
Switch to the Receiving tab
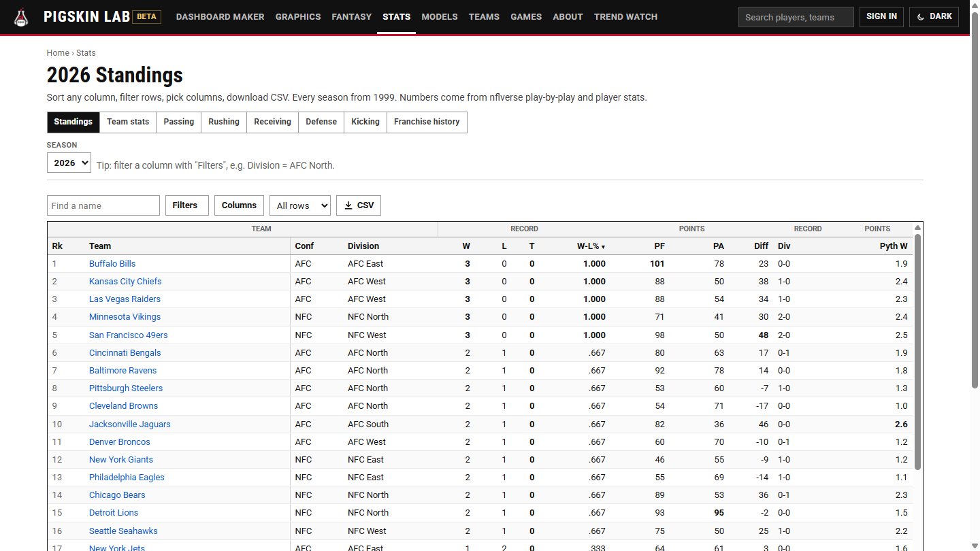coord(272,122)
